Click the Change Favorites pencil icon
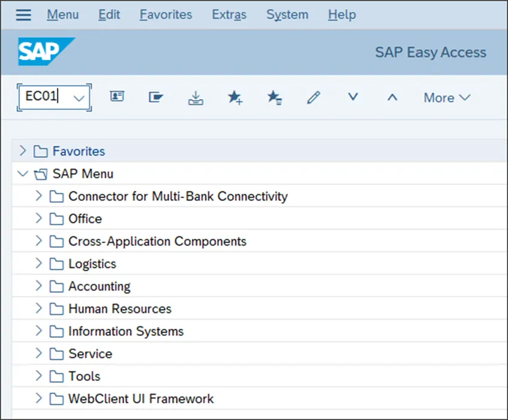This screenshot has width=508, height=420. 314,97
